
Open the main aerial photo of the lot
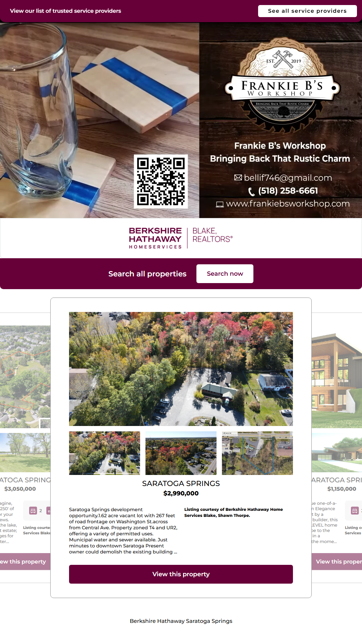(x=181, y=369)
